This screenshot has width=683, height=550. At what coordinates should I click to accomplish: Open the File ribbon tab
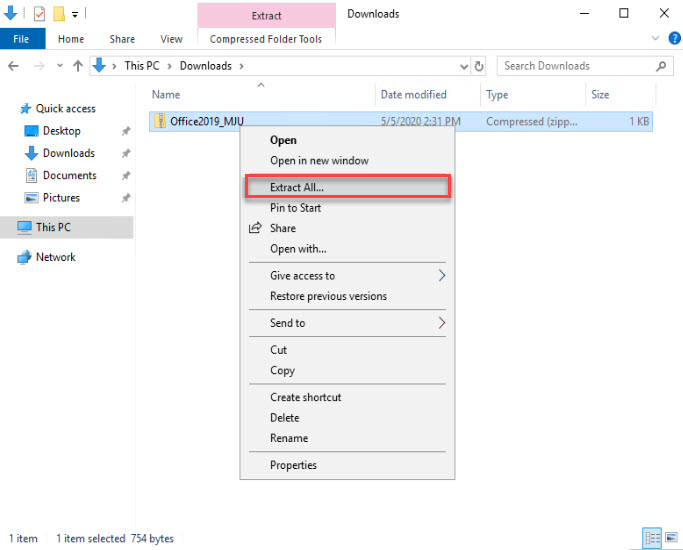22,39
